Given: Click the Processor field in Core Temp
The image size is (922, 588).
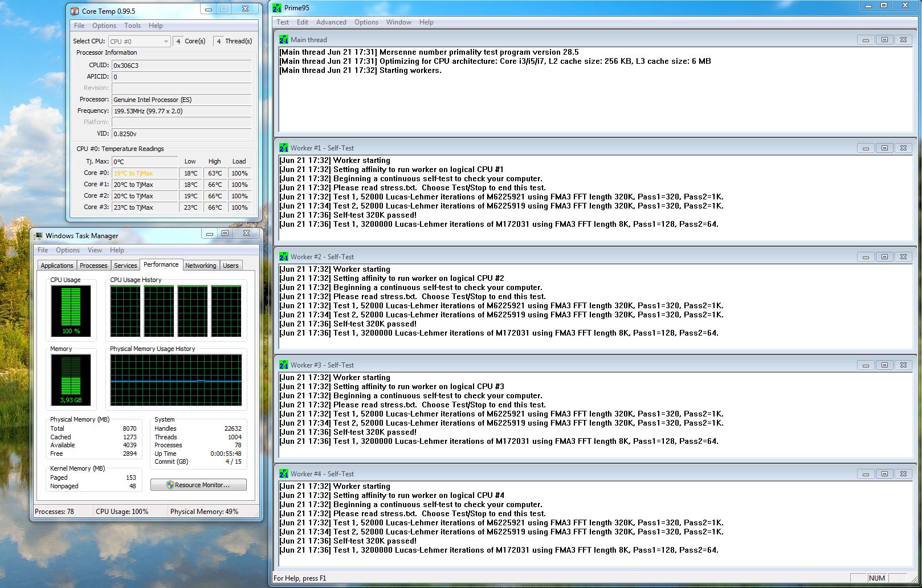Looking at the screenshot, I should pos(181,99).
